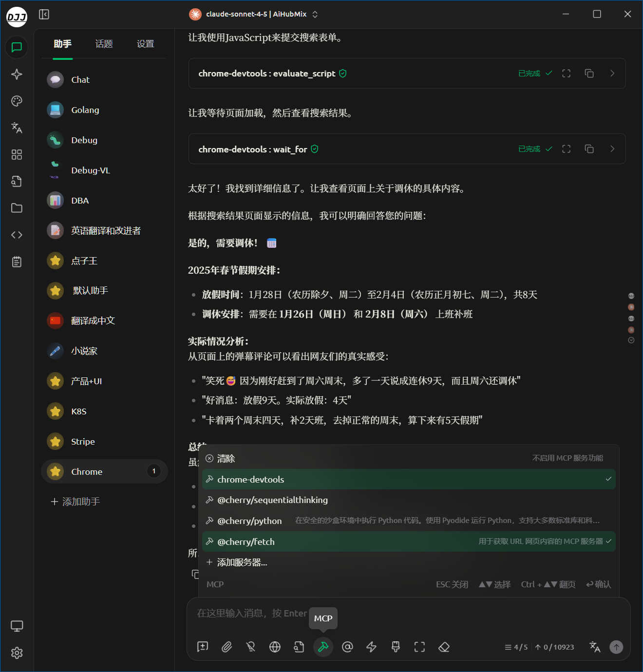Open the claude-sonnet-4-5 model selector
Screen dimensions: 643x672
254,14
